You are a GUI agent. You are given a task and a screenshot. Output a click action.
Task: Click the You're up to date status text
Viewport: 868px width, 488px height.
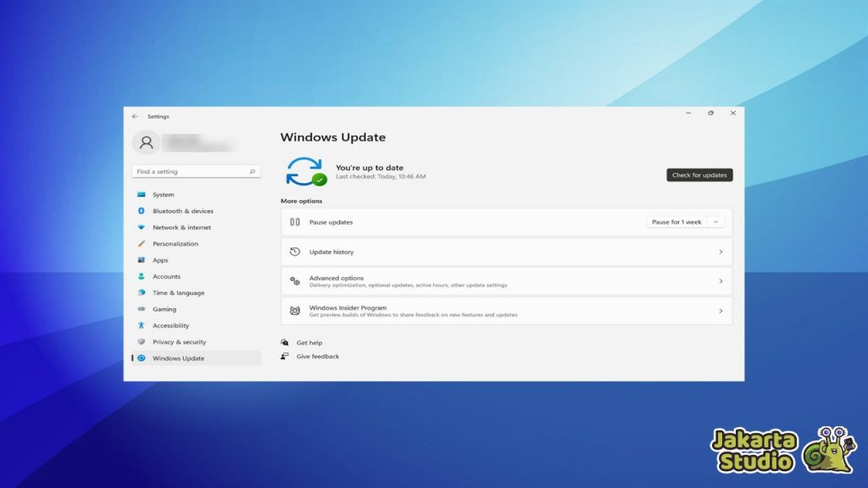coord(370,168)
